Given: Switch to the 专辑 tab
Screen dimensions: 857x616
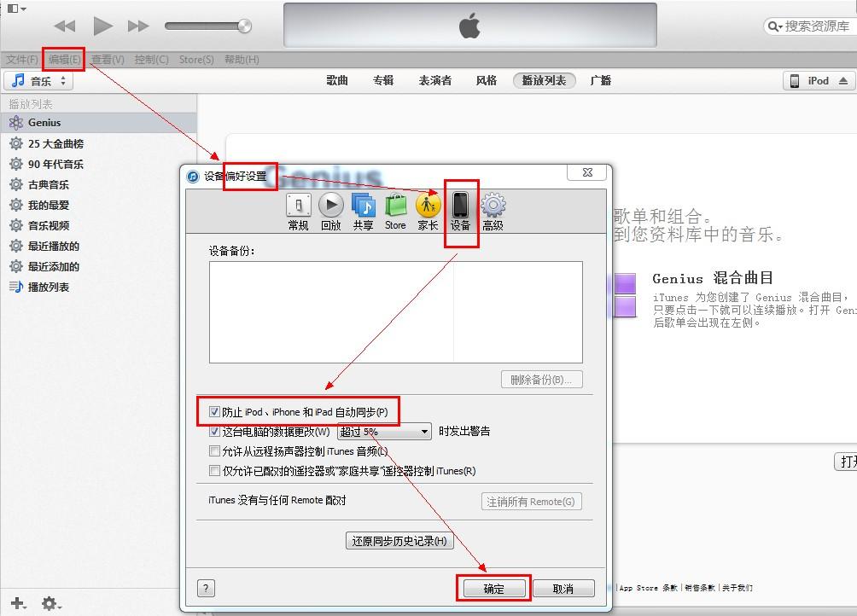Looking at the screenshot, I should pos(383,81).
